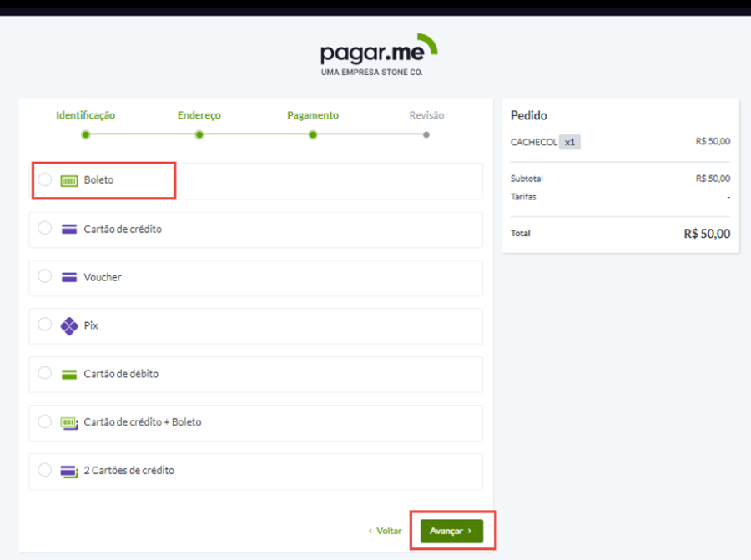
Task: Open the Pagamento step label
Action: pos(313,115)
